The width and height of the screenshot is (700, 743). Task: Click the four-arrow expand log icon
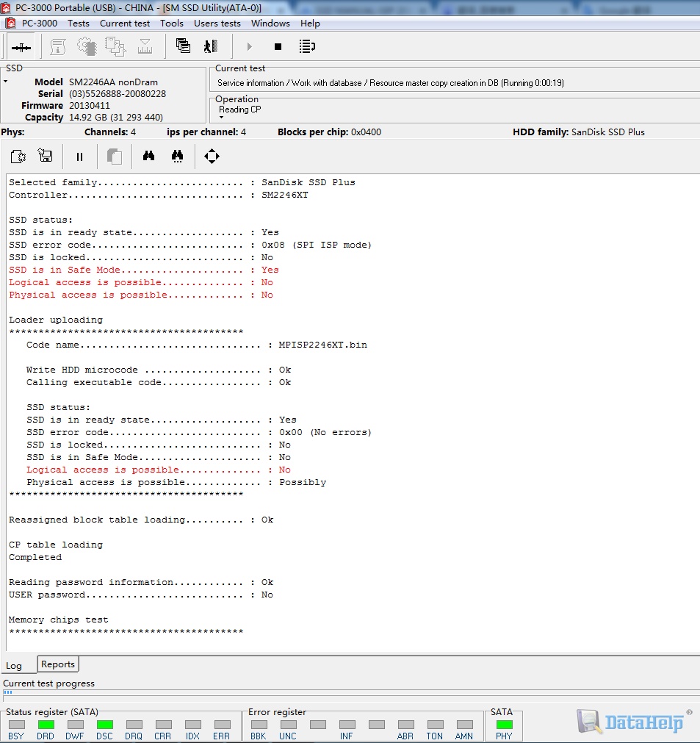(212, 156)
